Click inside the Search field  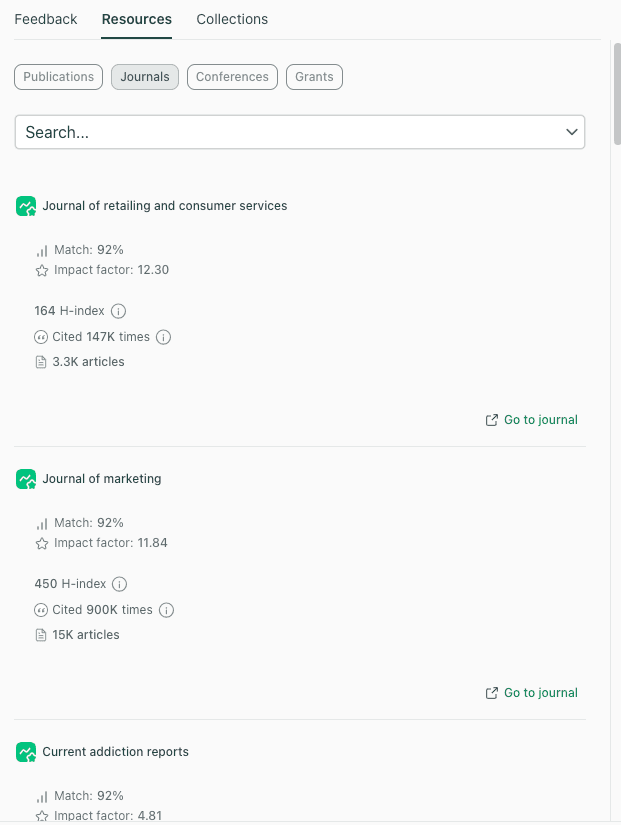tap(250, 131)
